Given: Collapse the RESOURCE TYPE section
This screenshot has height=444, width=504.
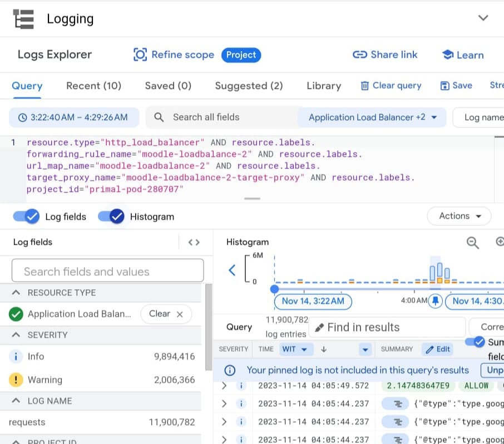Looking at the screenshot, I should click(x=16, y=293).
